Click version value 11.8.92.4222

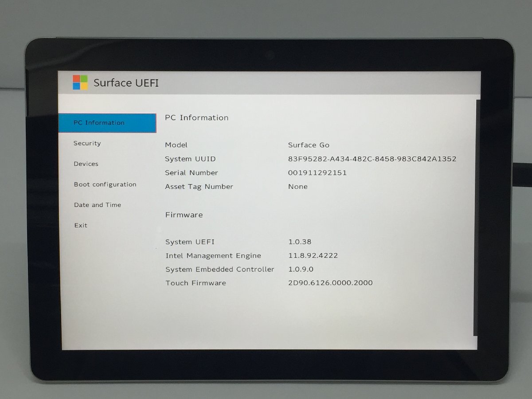click(x=313, y=256)
